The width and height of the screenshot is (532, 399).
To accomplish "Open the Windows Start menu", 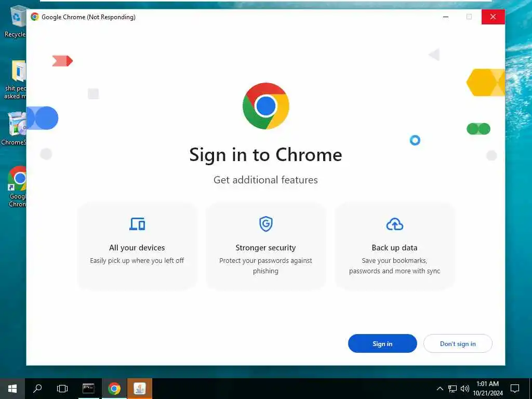I will pos(12,389).
